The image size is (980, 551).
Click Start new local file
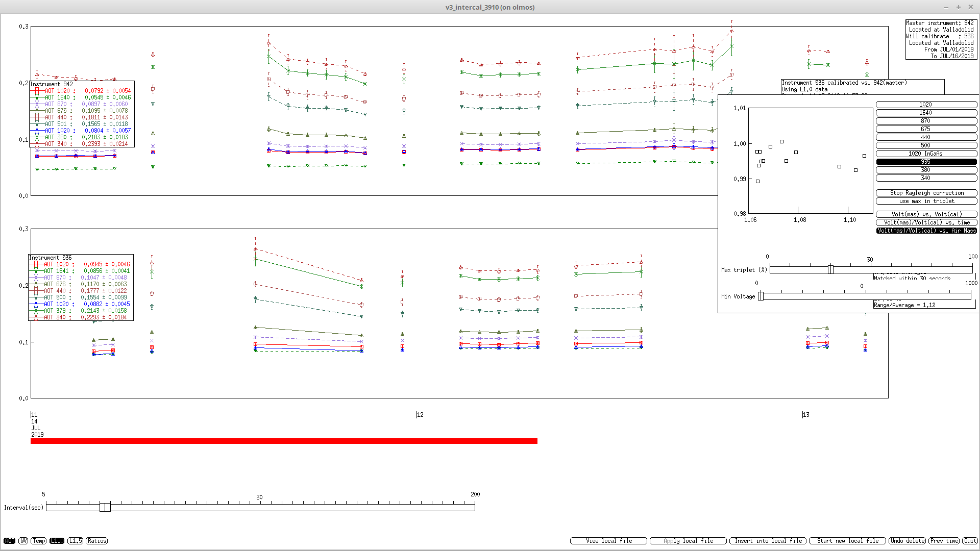[x=847, y=541]
